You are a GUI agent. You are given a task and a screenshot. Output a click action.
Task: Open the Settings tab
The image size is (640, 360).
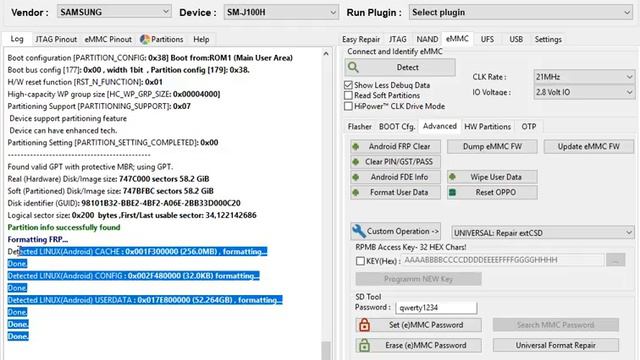coord(548,39)
